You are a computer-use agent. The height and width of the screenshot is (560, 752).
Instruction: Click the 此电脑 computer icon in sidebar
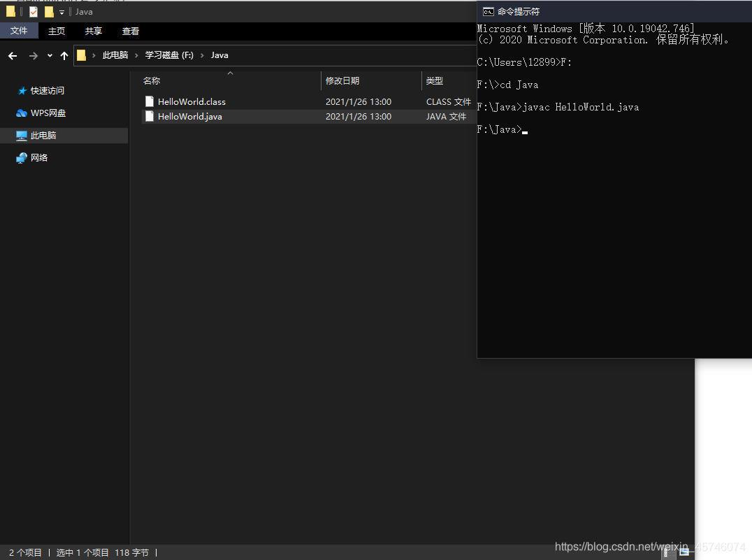(x=22, y=136)
